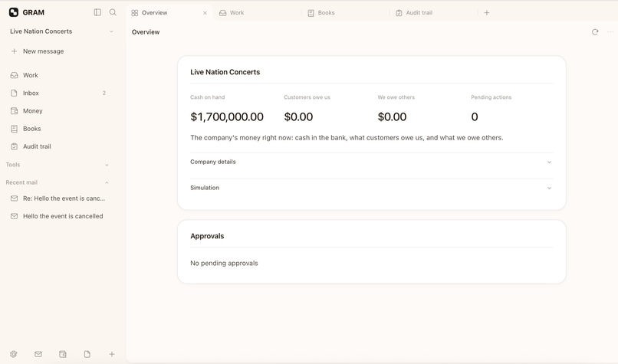Switch to the Audit trail tab
This screenshot has height=364, width=618.
coord(435,12)
